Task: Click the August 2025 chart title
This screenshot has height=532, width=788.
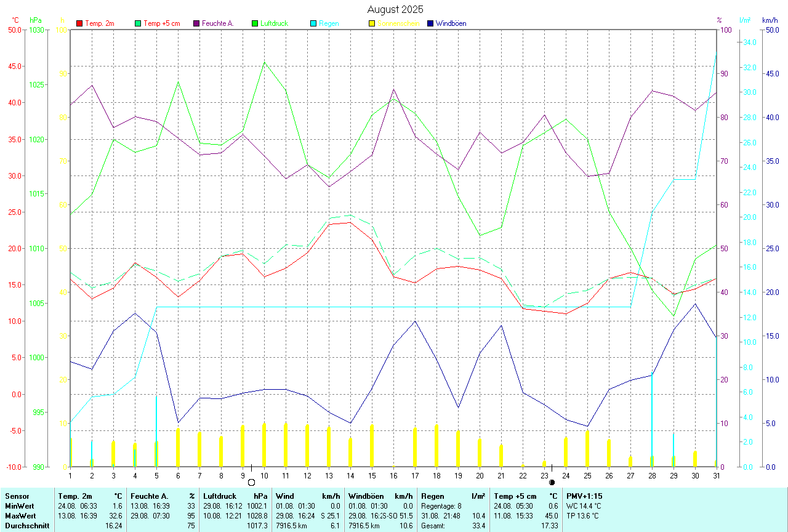Action: [x=395, y=9]
